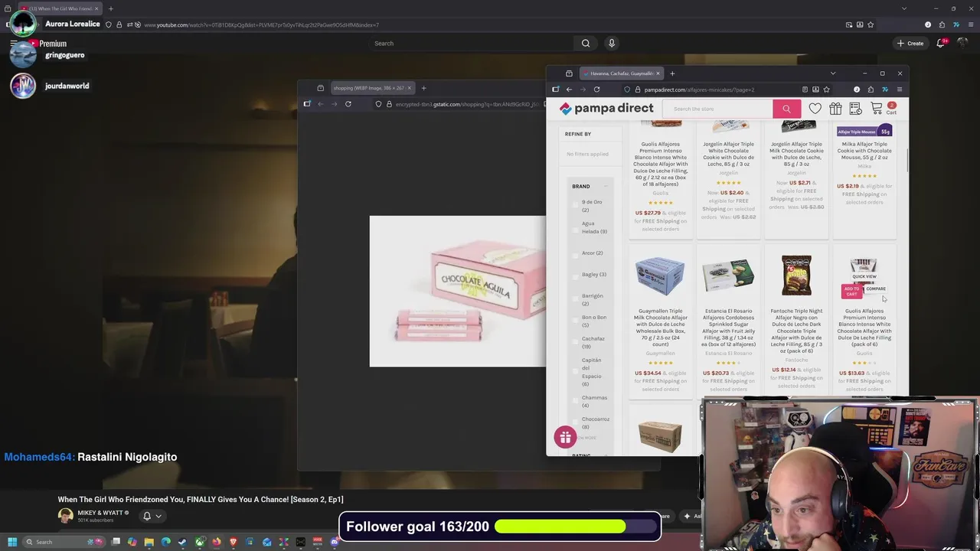Check the Capitán del Espacio brand filter
This screenshot has width=980, height=551.
tap(576, 372)
